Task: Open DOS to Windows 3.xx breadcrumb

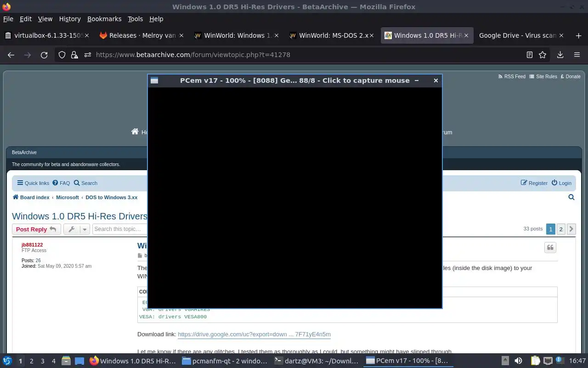Action: (x=112, y=197)
